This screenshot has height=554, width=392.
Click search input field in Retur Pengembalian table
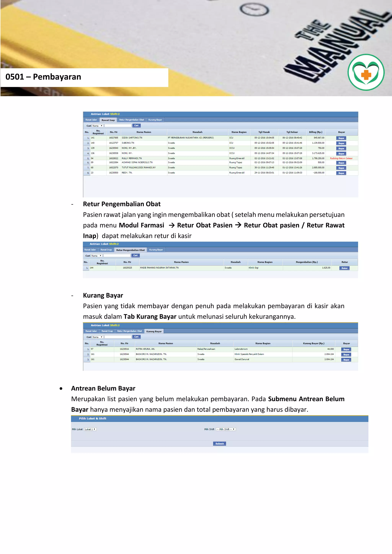coord(117,256)
